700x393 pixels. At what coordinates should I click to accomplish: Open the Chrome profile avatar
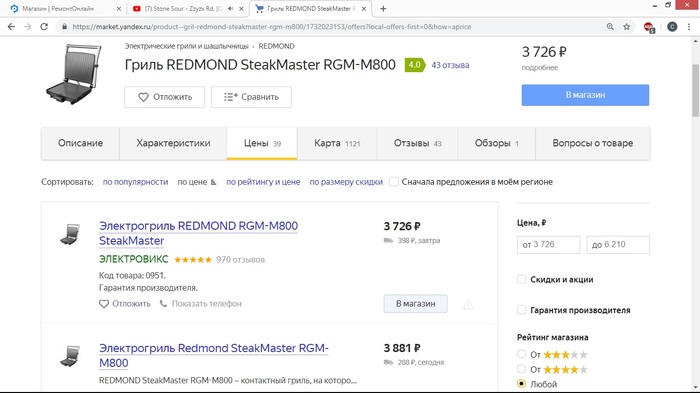pyautogui.click(x=672, y=27)
